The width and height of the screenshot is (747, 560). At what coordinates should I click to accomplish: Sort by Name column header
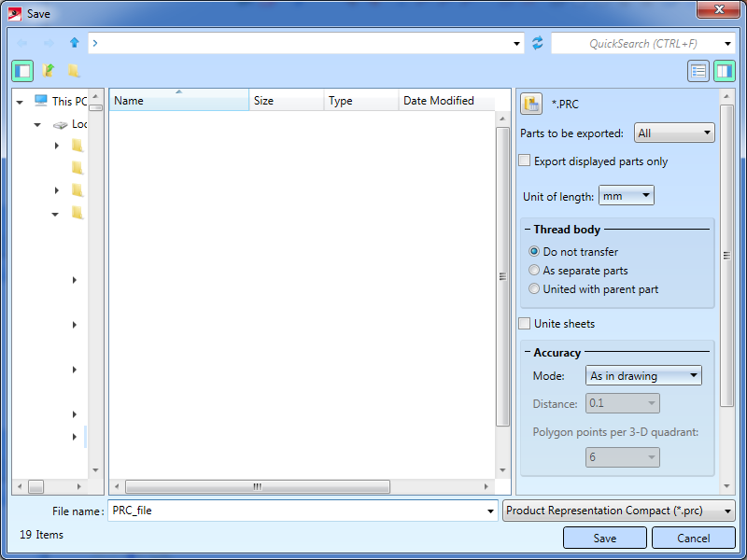coord(178,100)
